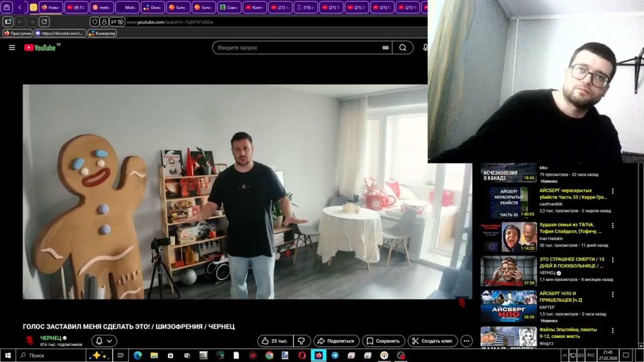Open ЭТО СТРАШНЕЕ СМЕРТИ video thumbnail
Image resolution: width=644 pixels, height=362 pixels.
[509, 271]
